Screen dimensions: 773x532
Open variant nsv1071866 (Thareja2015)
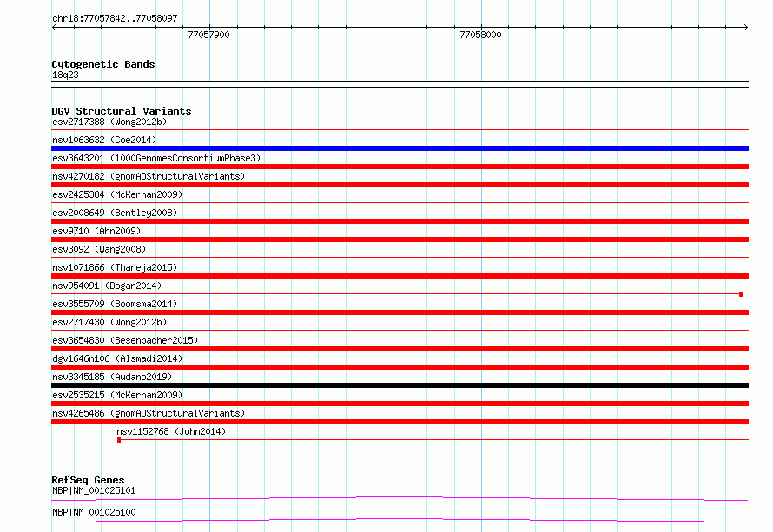(115, 267)
